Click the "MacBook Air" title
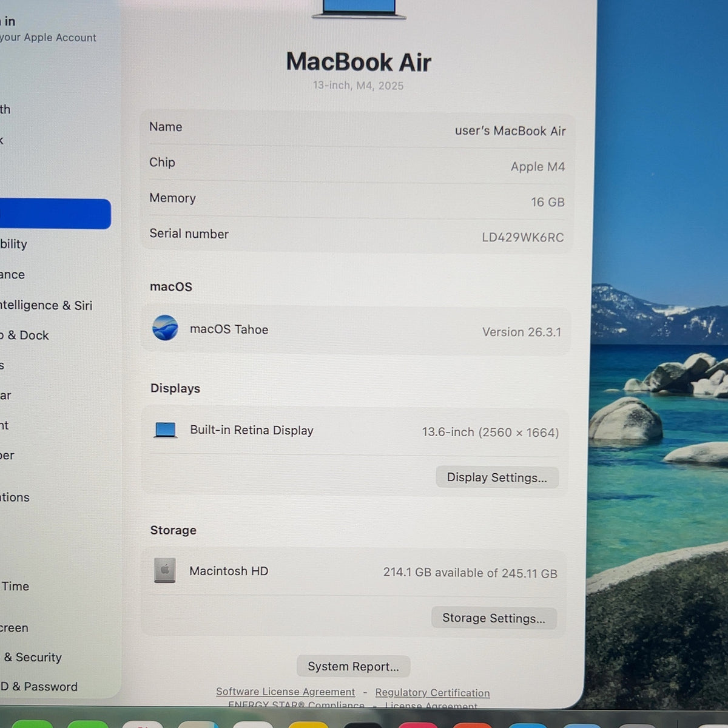The image size is (728, 728). click(359, 62)
